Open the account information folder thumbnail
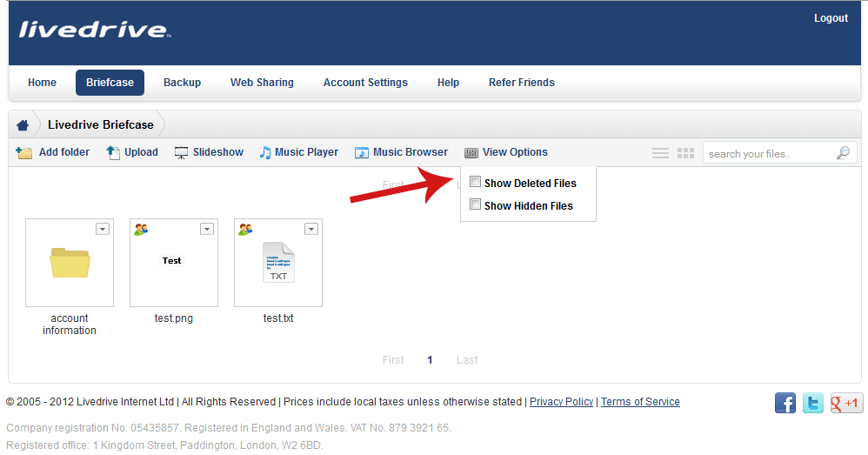 (x=70, y=263)
